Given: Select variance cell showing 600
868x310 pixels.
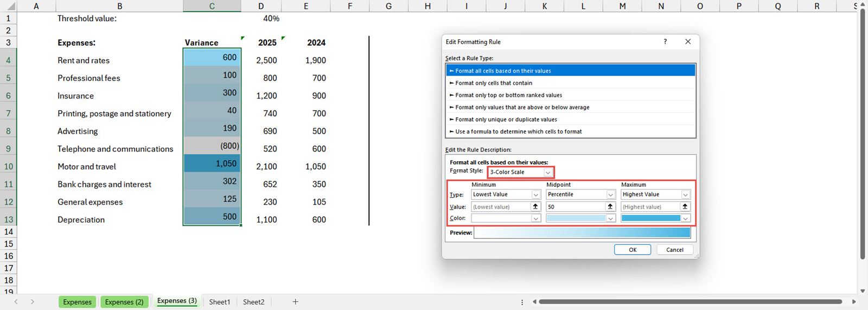Looking at the screenshot, I should tap(212, 57).
